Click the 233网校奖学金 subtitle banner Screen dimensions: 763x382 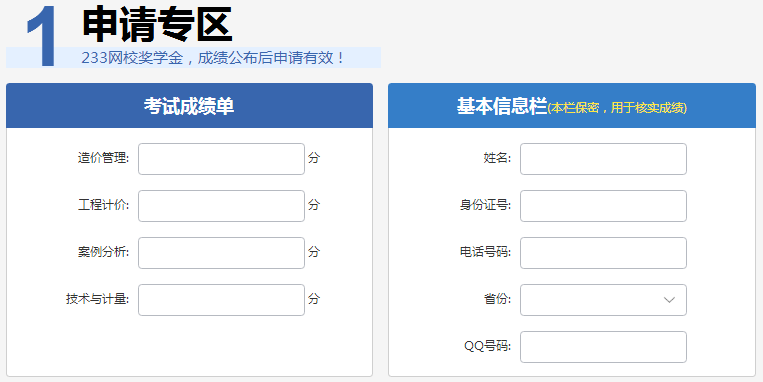tap(193, 57)
